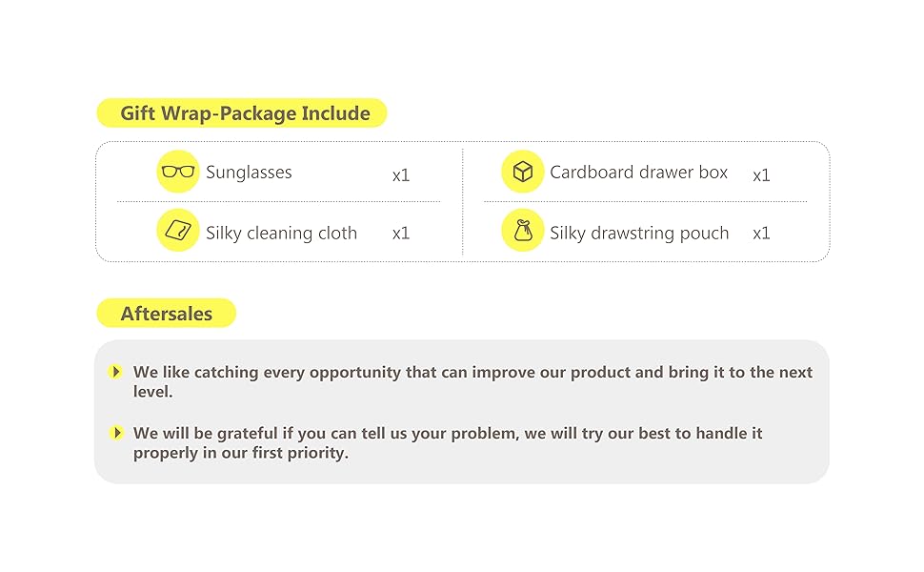Click the first yellow arrow bullet
The width and height of the screenshot is (924, 572).
tap(116, 372)
